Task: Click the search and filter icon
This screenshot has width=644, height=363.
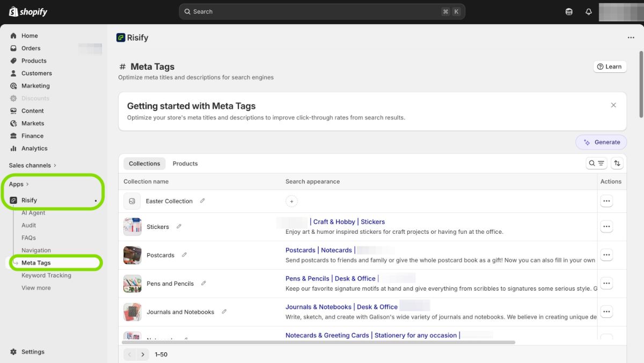Action: [x=596, y=164]
